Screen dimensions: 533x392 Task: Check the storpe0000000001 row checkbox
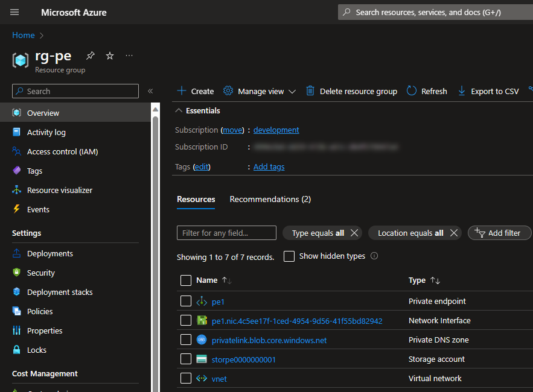185,359
